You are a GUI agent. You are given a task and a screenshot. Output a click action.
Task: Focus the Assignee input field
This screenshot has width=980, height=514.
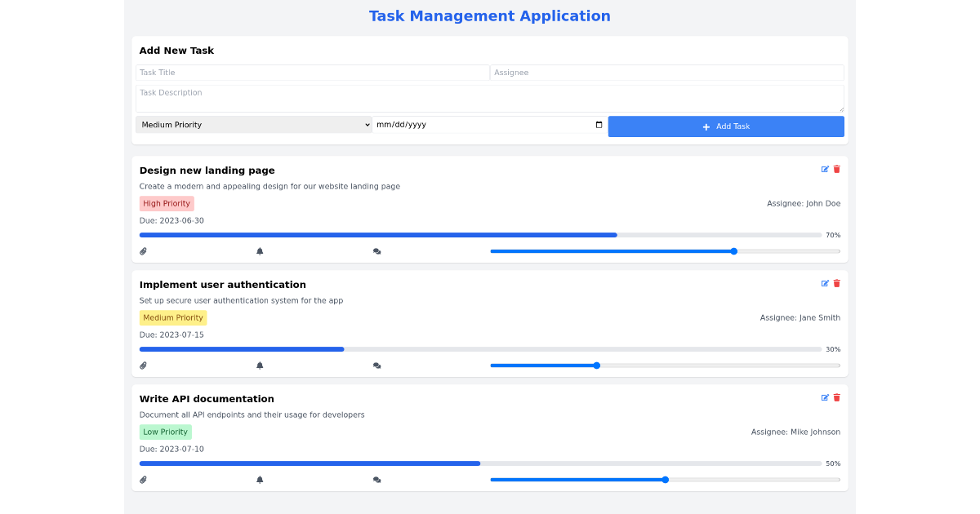[x=666, y=73]
